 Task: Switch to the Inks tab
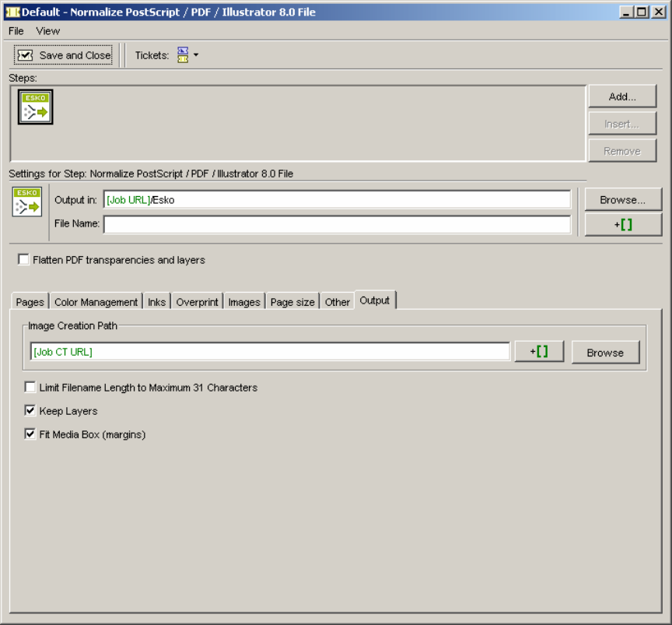pyautogui.click(x=156, y=302)
